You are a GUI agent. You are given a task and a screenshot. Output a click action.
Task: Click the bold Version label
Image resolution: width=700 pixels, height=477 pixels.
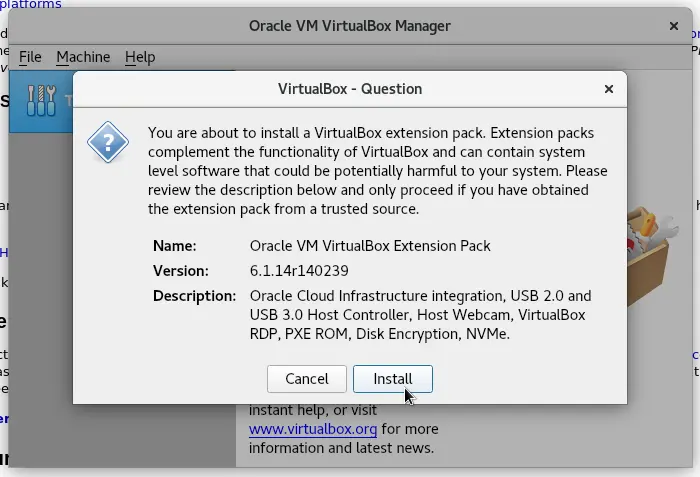[x=181, y=271]
